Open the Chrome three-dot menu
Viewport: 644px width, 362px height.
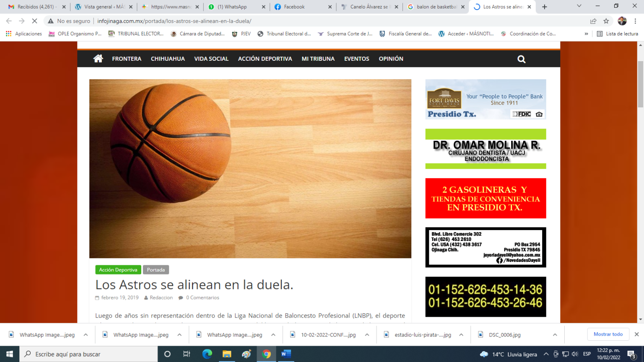click(635, 21)
